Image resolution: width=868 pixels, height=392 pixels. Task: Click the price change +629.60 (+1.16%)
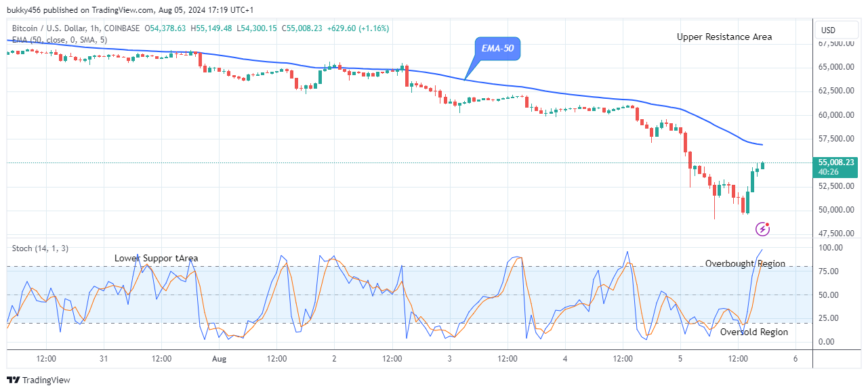[359, 28]
